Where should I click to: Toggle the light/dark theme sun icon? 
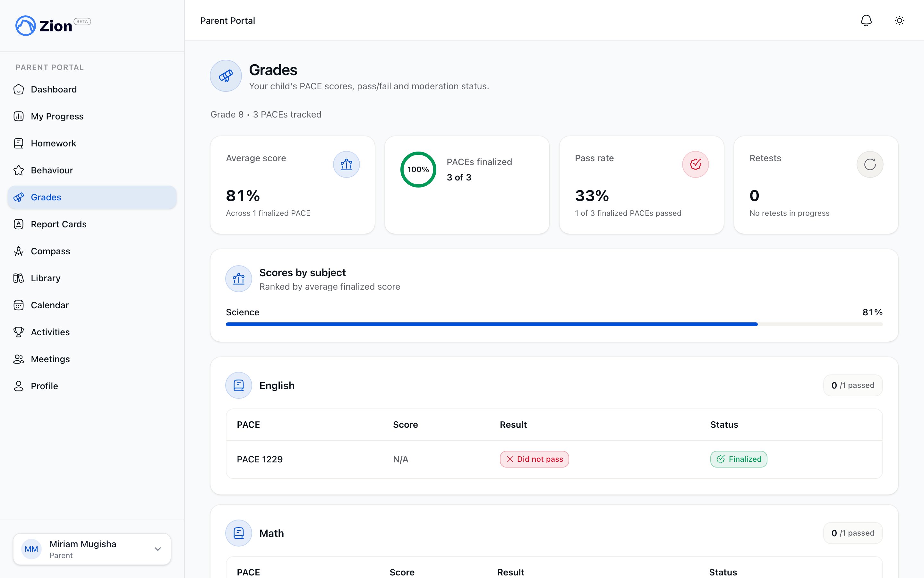(900, 21)
